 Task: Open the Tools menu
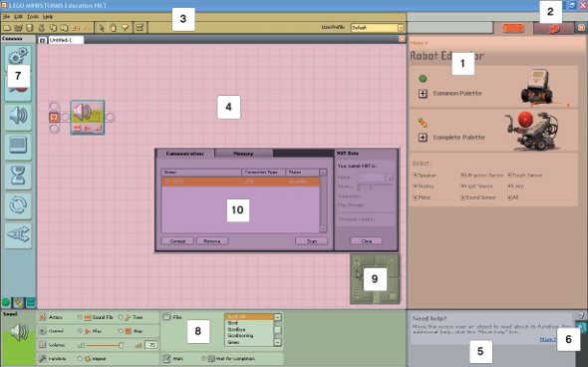[33, 17]
